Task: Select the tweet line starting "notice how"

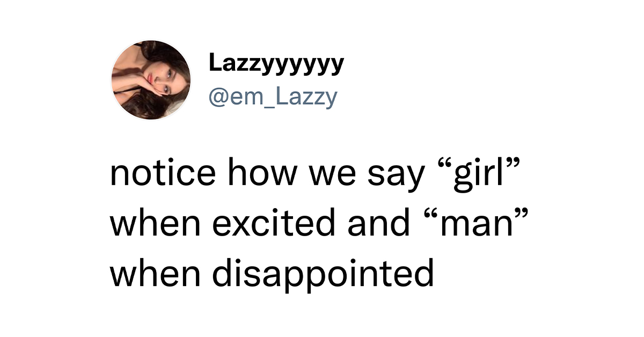Action: (x=317, y=174)
